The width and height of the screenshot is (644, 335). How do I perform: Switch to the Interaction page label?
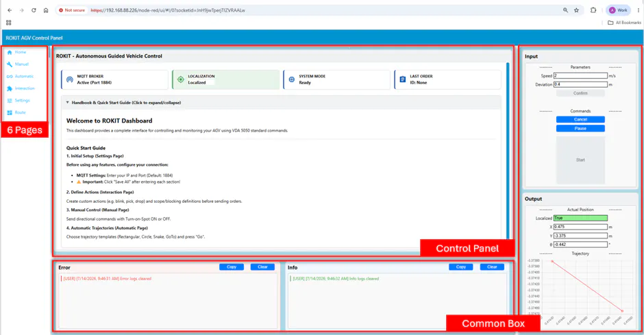click(25, 88)
